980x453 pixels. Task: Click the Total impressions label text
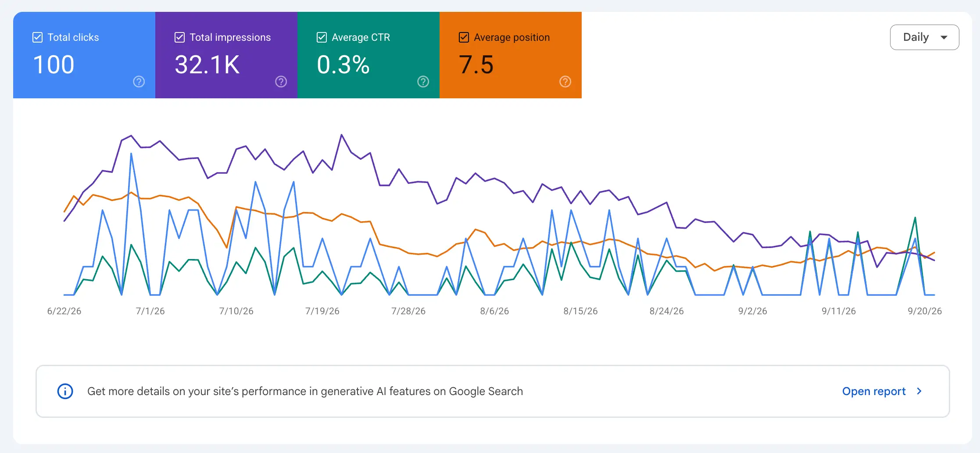pyautogui.click(x=230, y=37)
